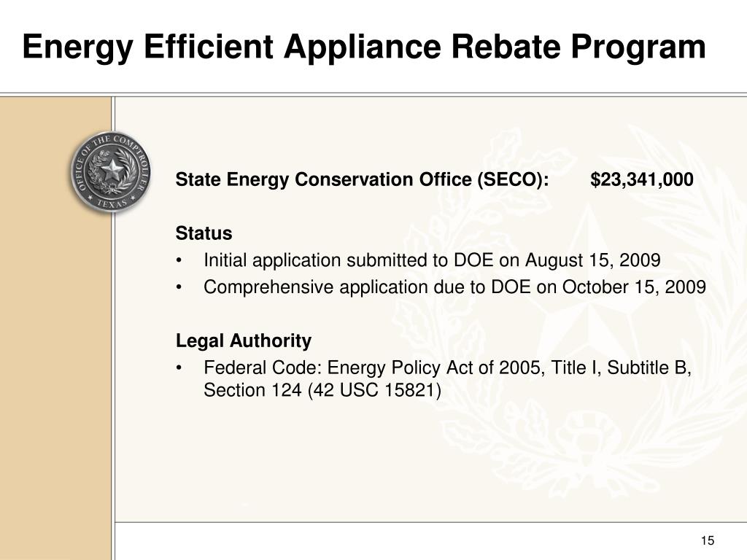Click the Texas Comptroller seal icon
This screenshot has width=747, height=560.
pos(112,173)
